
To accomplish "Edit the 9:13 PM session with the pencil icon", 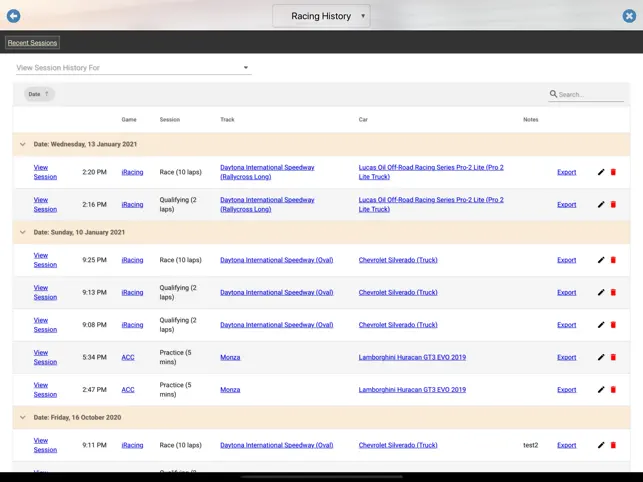I will tap(601, 292).
